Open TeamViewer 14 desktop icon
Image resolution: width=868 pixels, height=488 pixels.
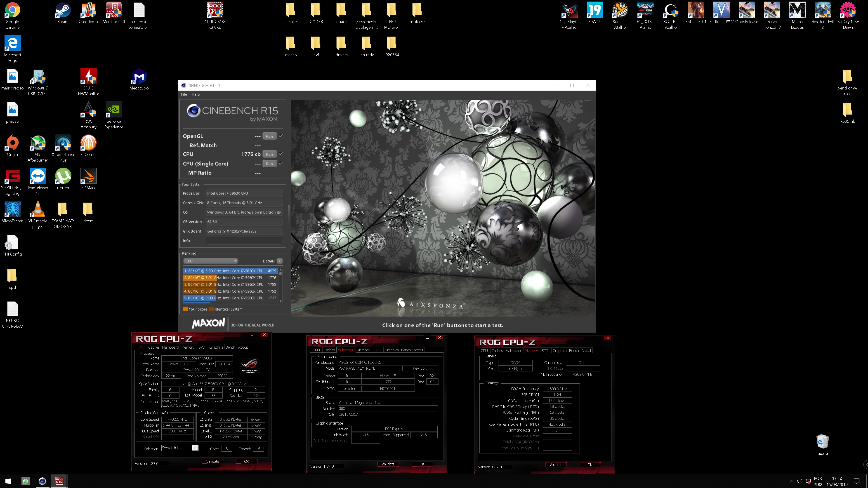click(38, 182)
